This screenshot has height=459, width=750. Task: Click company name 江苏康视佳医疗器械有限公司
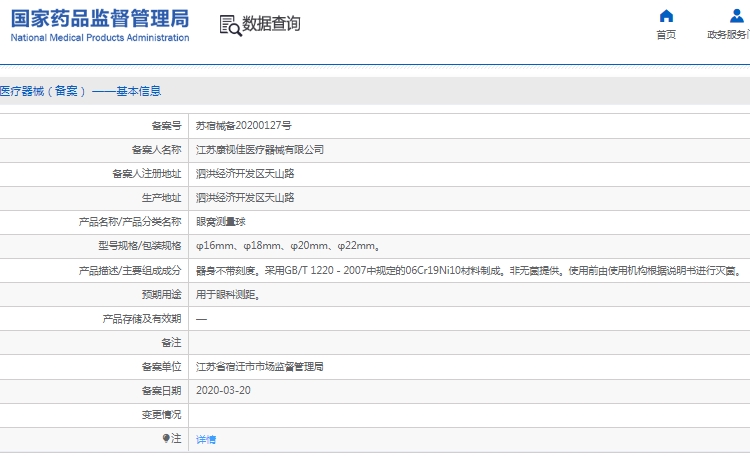coord(260,150)
